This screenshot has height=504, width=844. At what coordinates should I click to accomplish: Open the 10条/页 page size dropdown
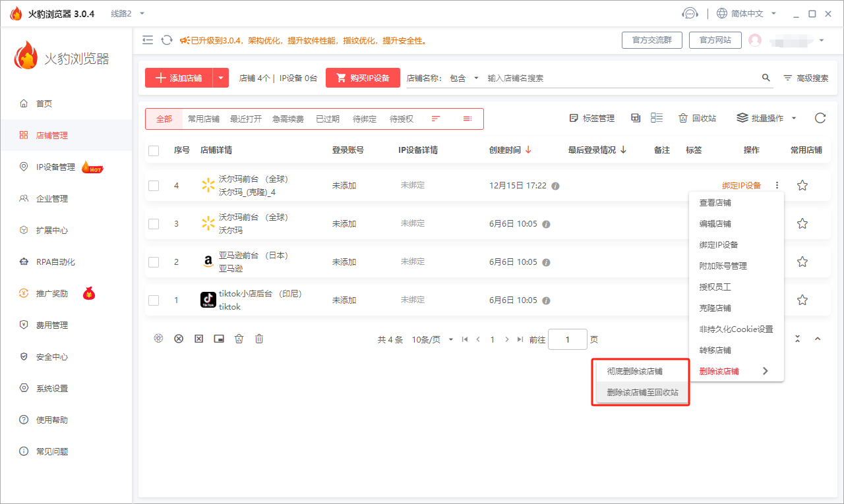tap(433, 340)
